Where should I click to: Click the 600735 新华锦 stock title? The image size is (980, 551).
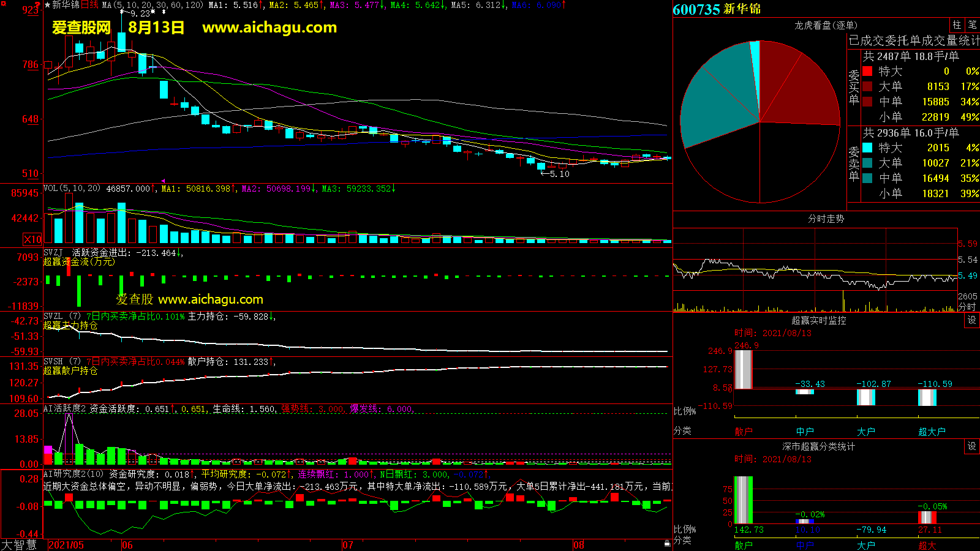717,9
